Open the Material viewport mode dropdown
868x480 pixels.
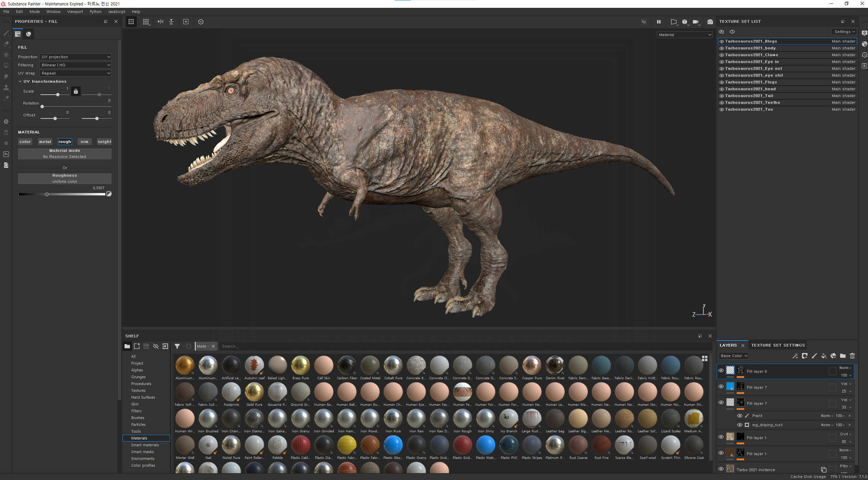[x=684, y=35]
